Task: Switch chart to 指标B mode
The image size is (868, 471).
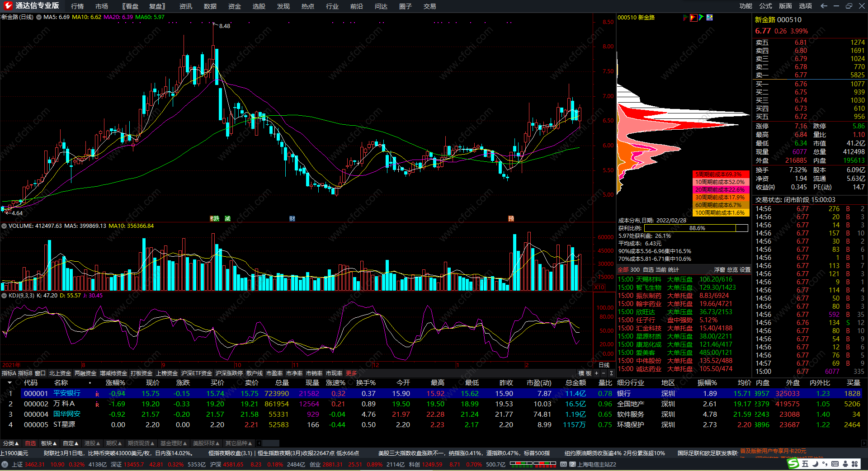Action: click(25, 373)
